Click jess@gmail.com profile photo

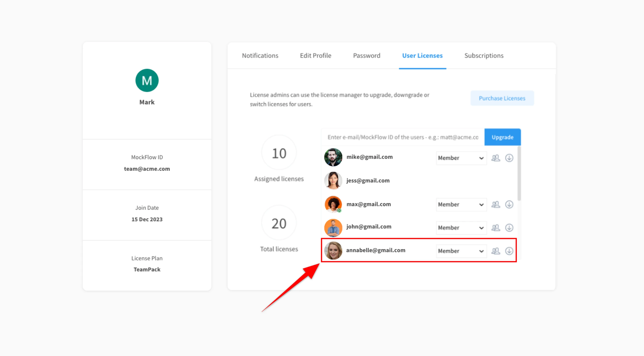[333, 180]
